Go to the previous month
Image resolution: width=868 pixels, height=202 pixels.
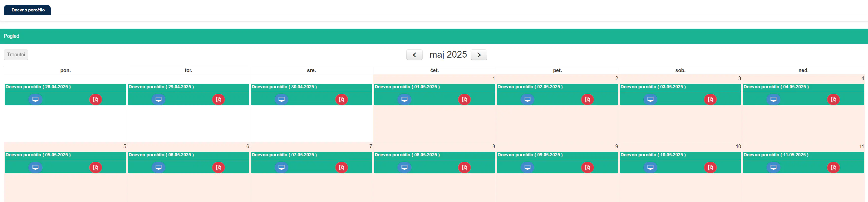(414, 55)
